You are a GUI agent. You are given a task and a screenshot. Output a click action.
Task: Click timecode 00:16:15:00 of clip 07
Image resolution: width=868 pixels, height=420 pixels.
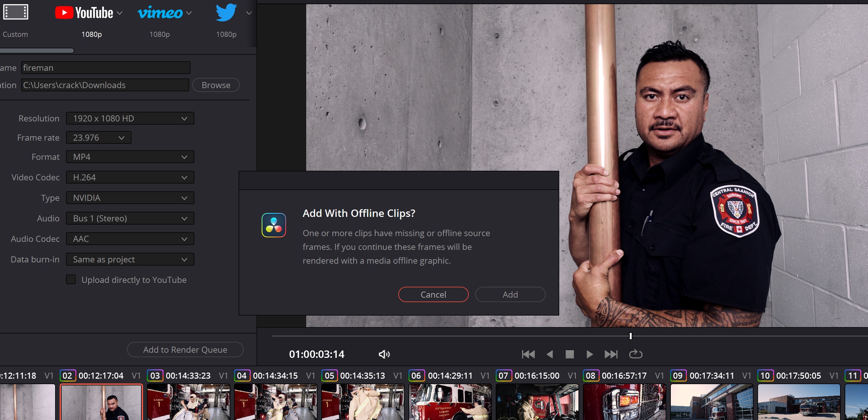[537, 375]
